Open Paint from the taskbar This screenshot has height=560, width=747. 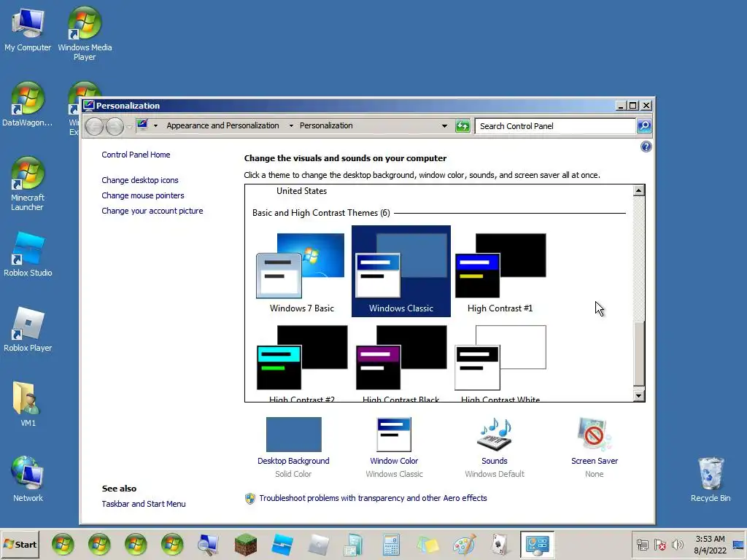[464, 545]
